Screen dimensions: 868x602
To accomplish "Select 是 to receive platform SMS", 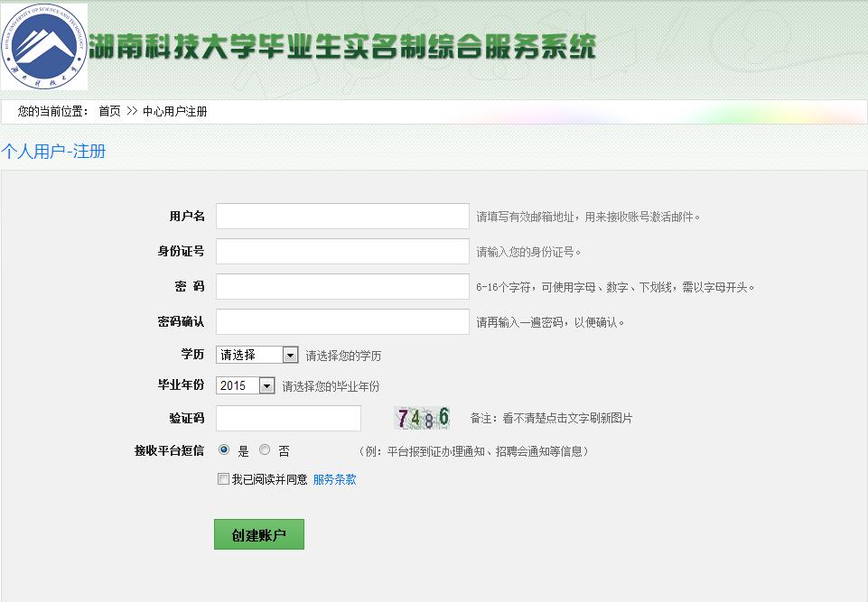I will (222, 449).
